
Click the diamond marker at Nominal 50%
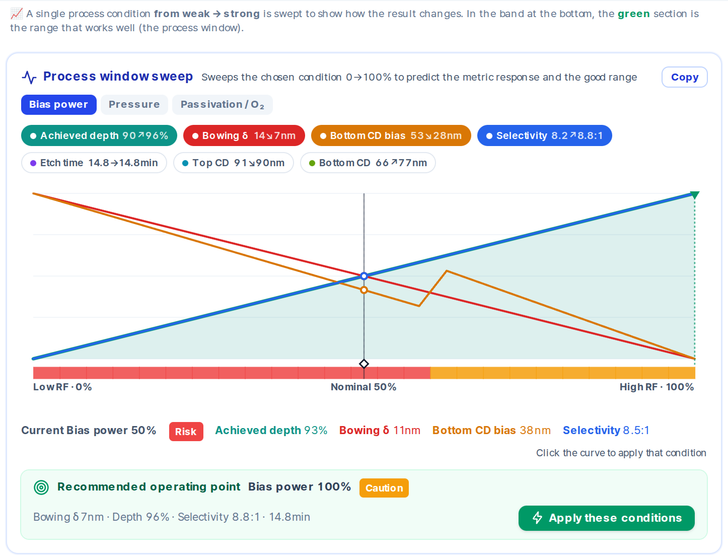click(x=364, y=364)
